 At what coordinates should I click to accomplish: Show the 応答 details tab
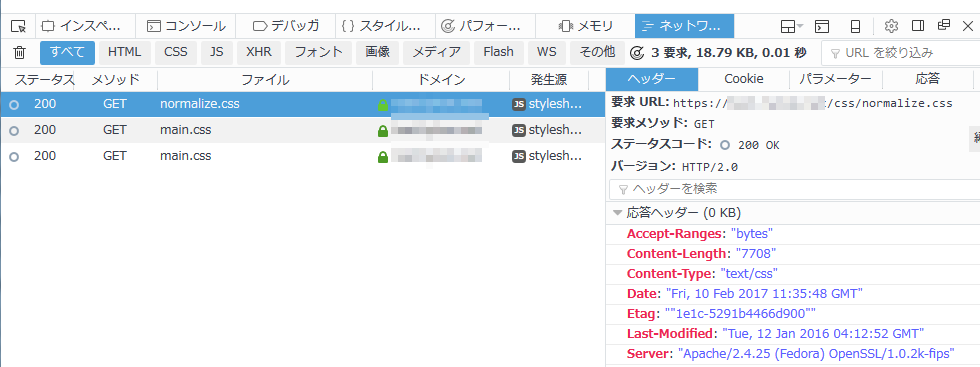(928, 79)
